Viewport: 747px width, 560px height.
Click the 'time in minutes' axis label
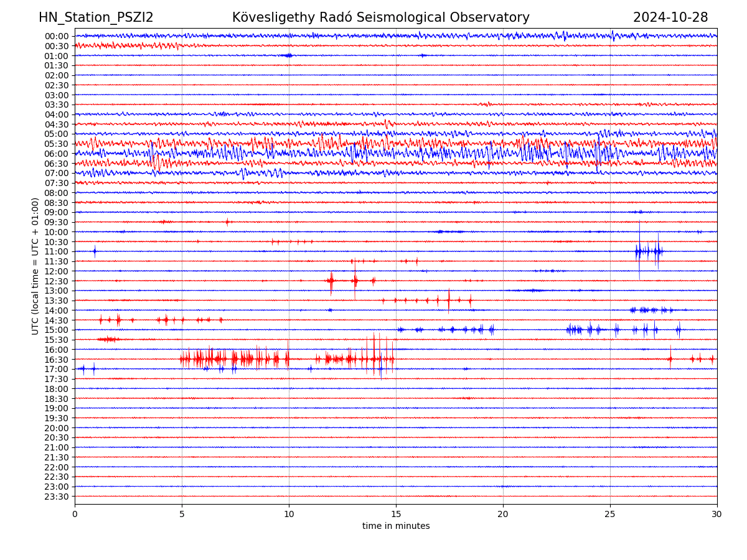click(x=396, y=526)
